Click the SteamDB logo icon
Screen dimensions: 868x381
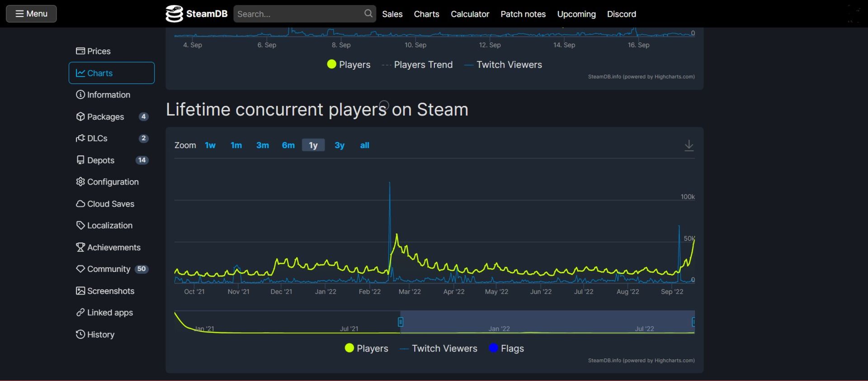tap(174, 14)
